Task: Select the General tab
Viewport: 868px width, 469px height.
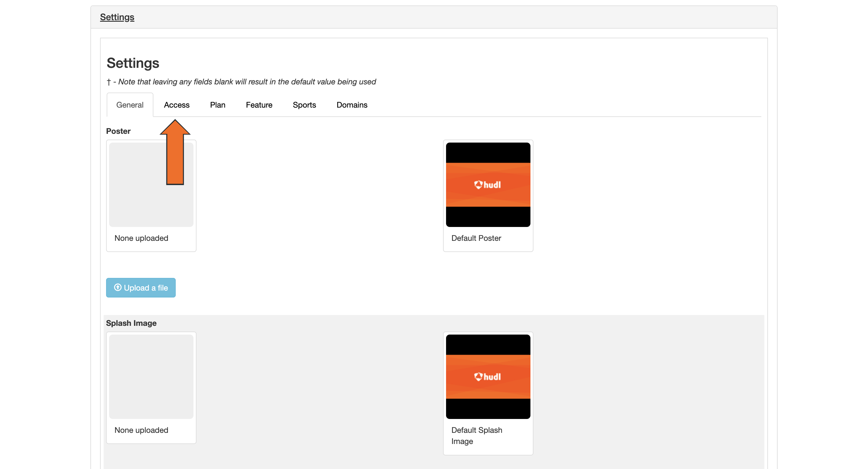Action: click(130, 105)
